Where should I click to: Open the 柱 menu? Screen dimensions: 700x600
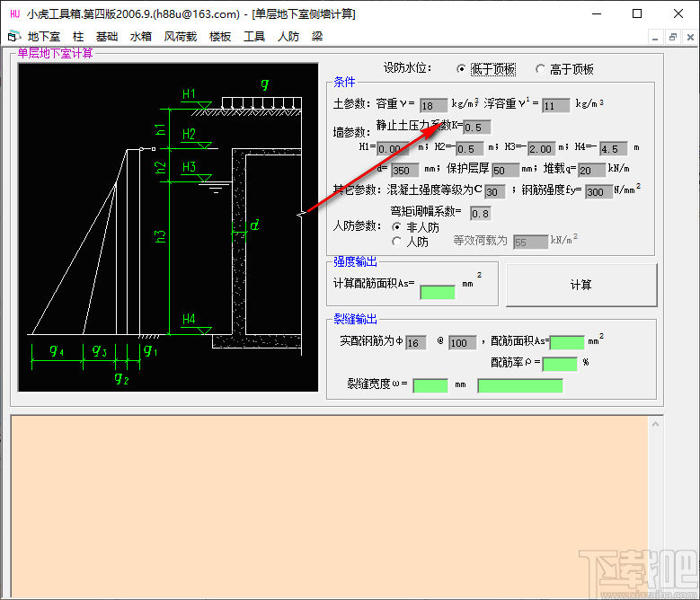(78, 37)
